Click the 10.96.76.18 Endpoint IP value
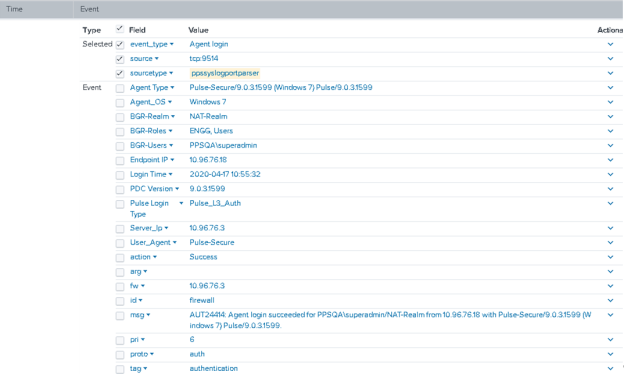Image resolution: width=624 pixels, height=382 pixels. click(x=208, y=160)
